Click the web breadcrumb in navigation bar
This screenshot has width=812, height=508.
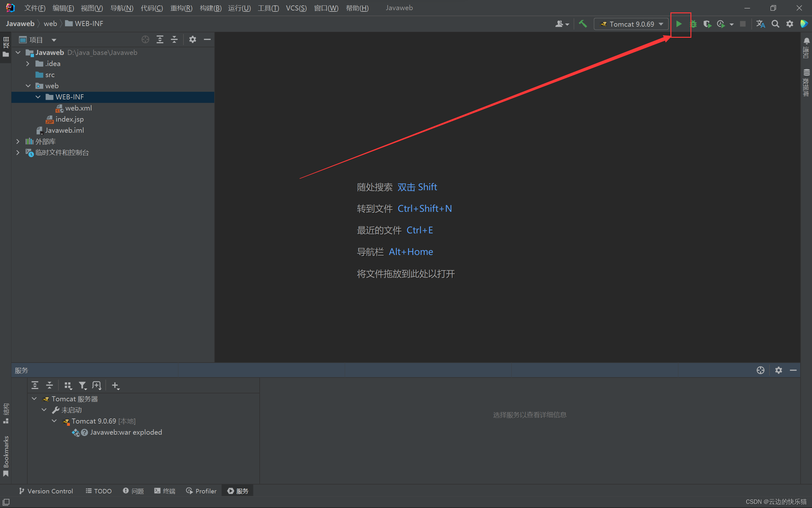pyautogui.click(x=50, y=24)
